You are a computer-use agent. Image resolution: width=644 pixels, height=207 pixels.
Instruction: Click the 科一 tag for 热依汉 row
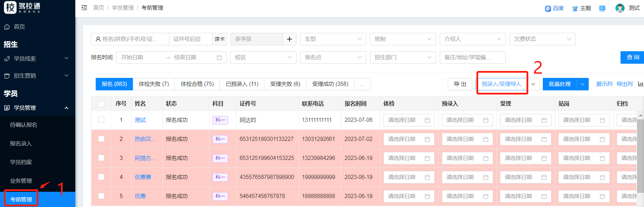220,139
